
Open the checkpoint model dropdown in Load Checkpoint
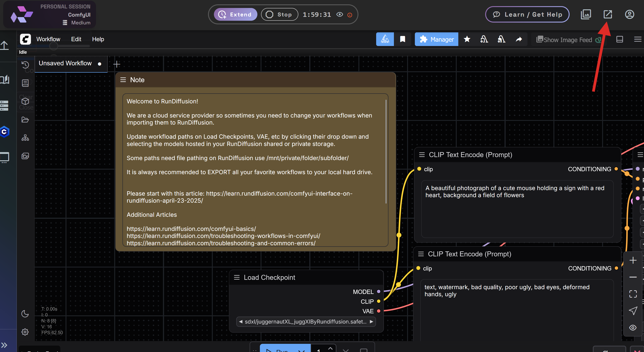(x=306, y=322)
